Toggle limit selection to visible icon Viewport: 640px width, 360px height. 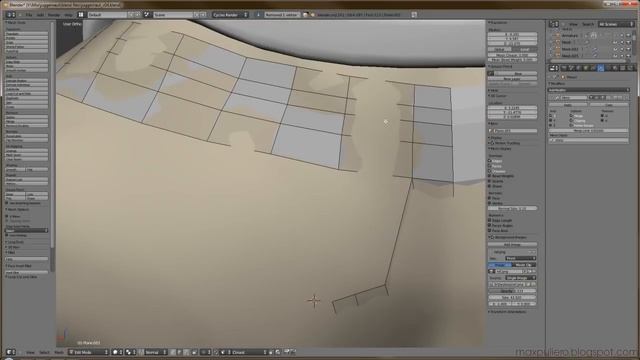tap(194, 352)
